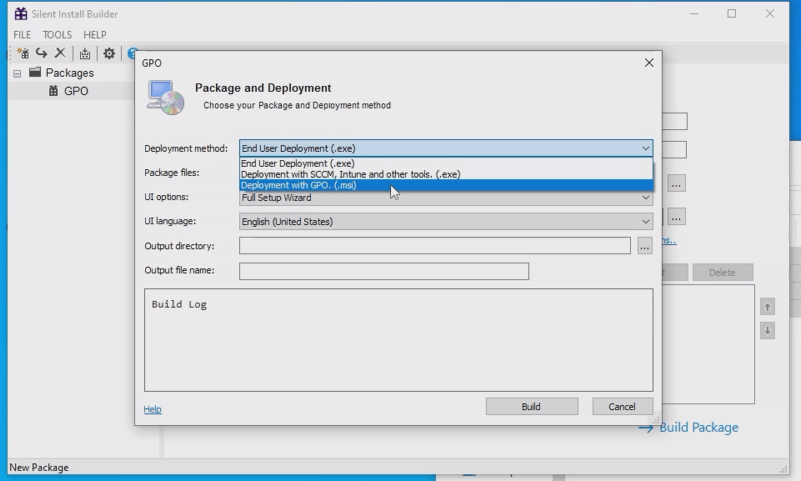Image resolution: width=801 pixels, height=481 pixels.
Task: Click the move up arrow button
Action: pos(767,307)
